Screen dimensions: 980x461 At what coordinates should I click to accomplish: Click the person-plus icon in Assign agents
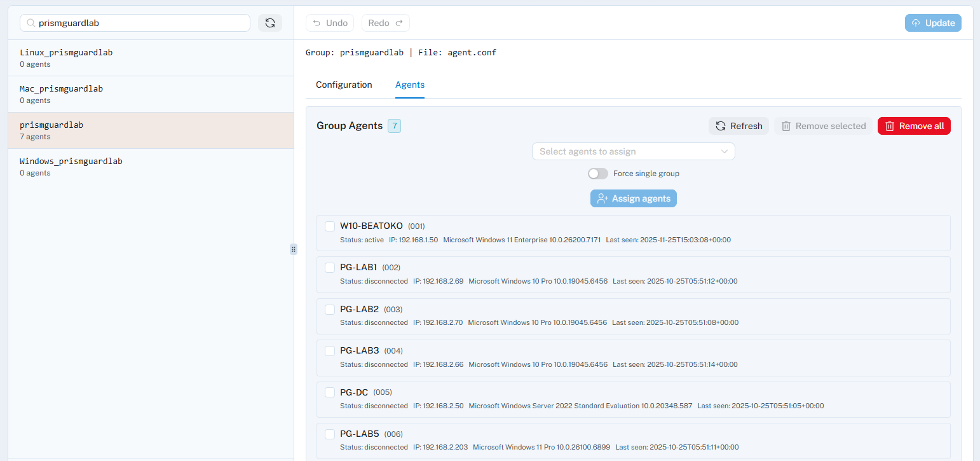[x=602, y=198]
